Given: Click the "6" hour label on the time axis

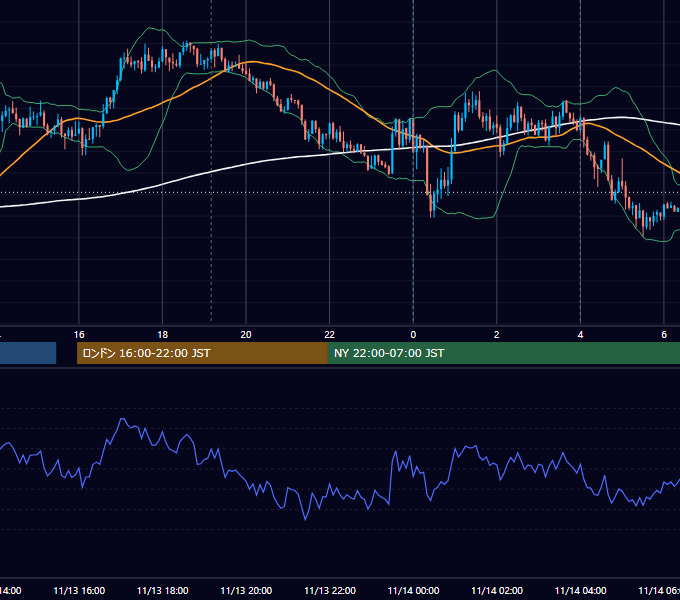Looking at the screenshot, I should [x=664, y=335].
